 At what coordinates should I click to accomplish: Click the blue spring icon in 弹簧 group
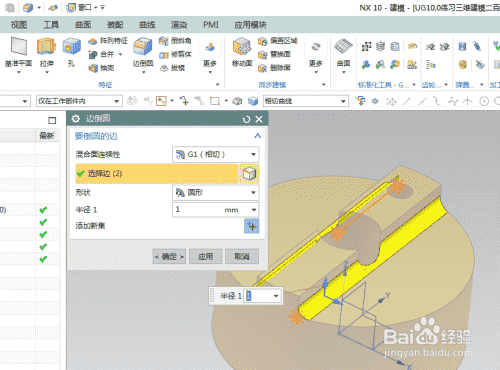coord(462,46)
